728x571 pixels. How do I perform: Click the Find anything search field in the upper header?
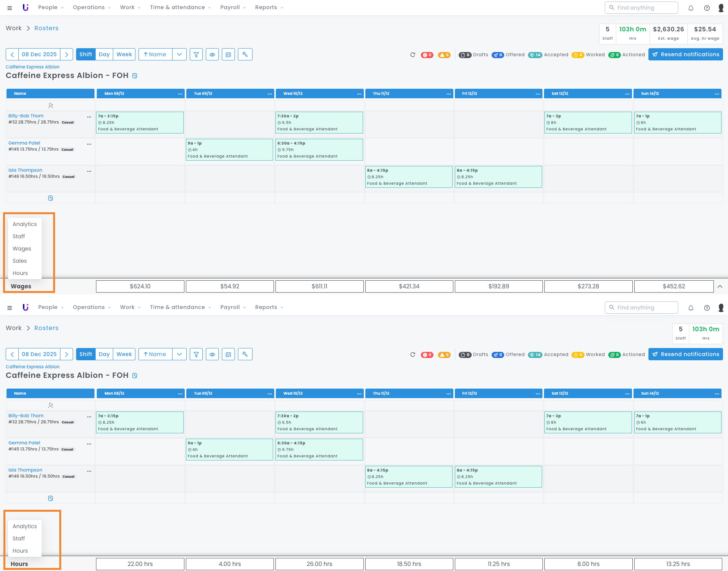pyautogui.click(x=642, y=8)
